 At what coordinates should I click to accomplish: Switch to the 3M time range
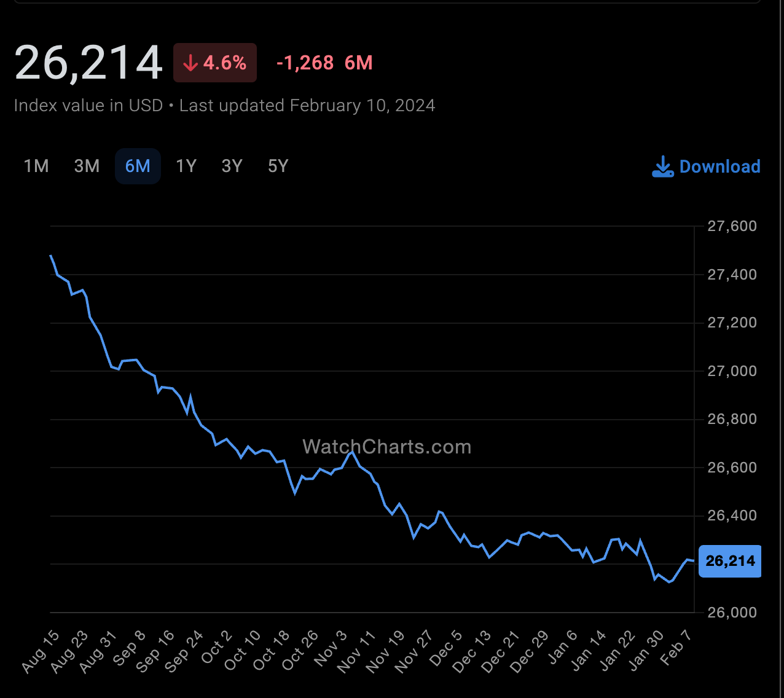[x=87, y=166]
